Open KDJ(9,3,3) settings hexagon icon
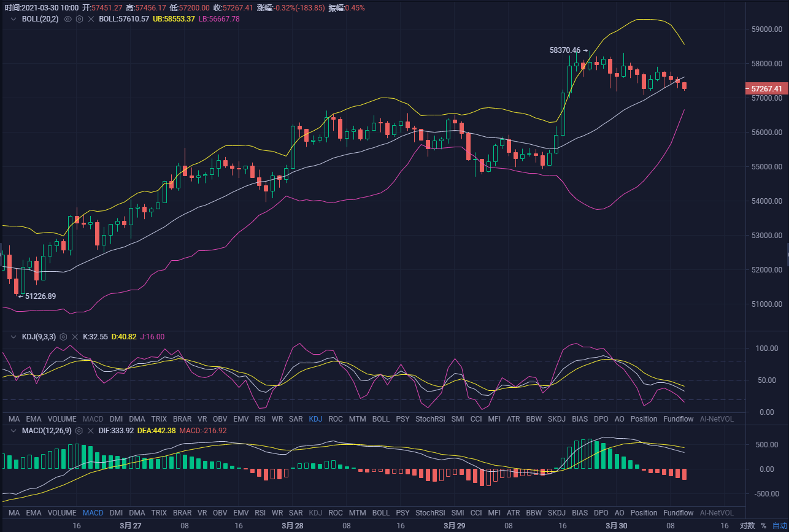The image size is (789, 532). pyautogui.click(x=63, y=337)
